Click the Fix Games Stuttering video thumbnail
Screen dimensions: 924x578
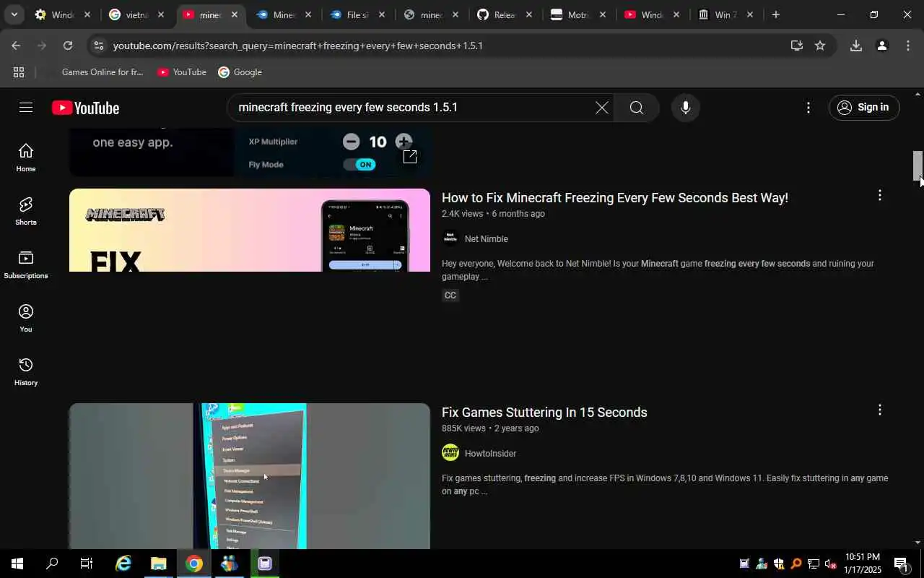click(250, 476)
